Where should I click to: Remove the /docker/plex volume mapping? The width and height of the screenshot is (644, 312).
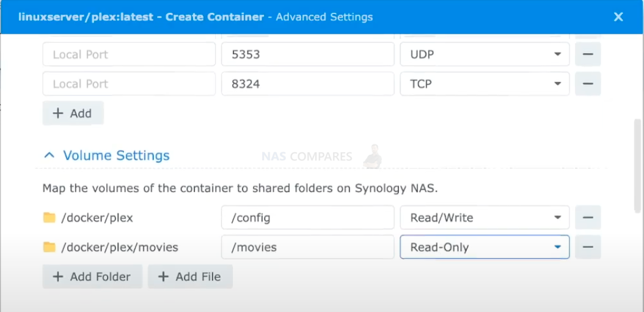tap(588, 217)
